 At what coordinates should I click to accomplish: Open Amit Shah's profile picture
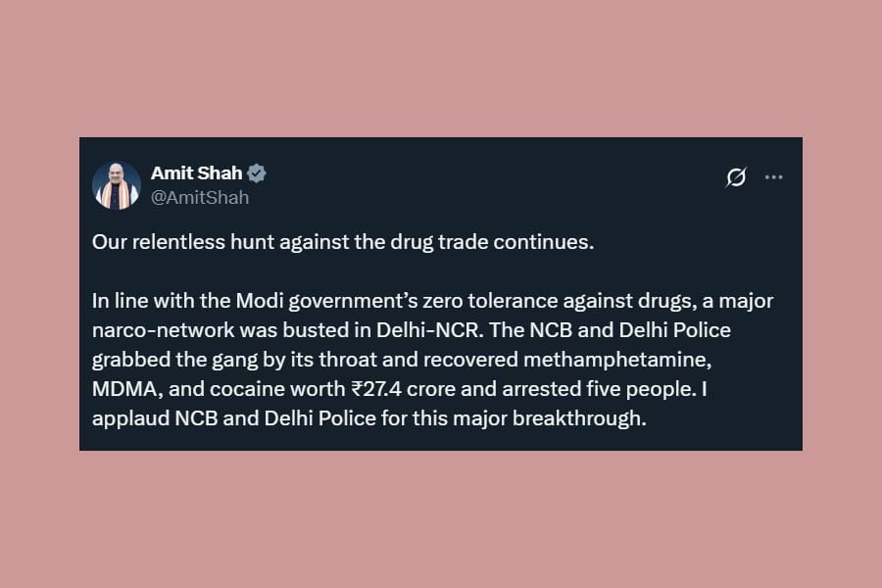click(x=116, y=185)
